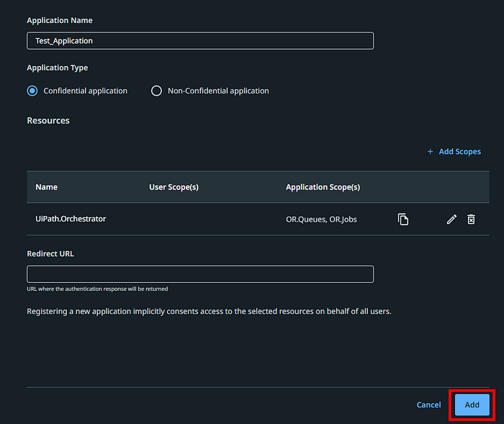This screenshot has width=504, height=424.
Task: Click into the Redirect URL input box
Action: coord(200,274)
